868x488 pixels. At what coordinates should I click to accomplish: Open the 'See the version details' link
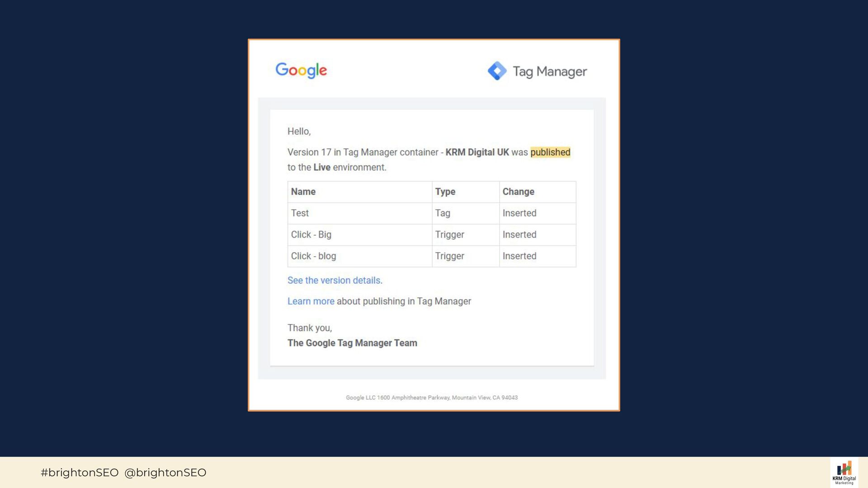[335, 280]
